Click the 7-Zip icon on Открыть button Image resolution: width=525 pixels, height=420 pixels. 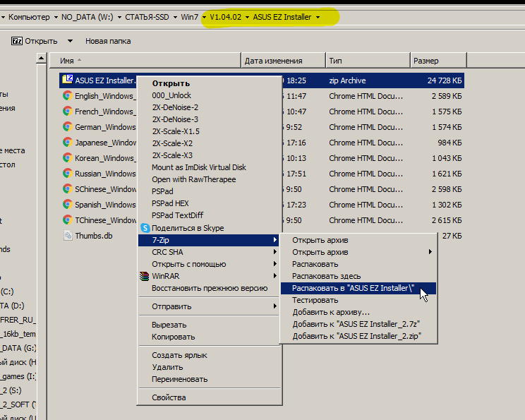(17, 41)
